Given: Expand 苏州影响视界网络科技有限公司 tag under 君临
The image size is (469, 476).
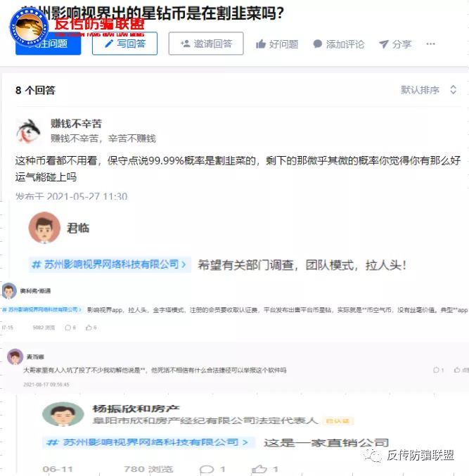Looking at the screenshot, I should pyautogui.click(x=110, y=264).
